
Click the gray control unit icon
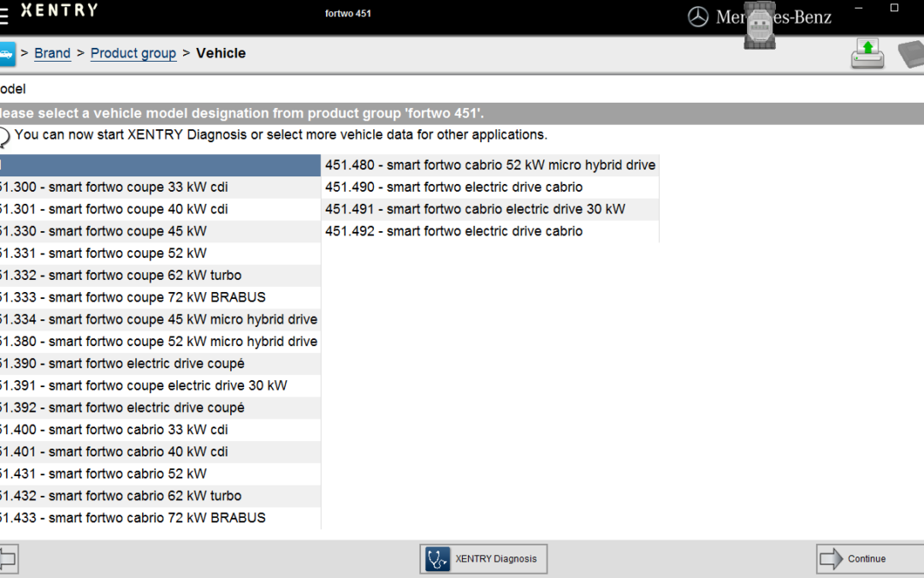[912, 54]
